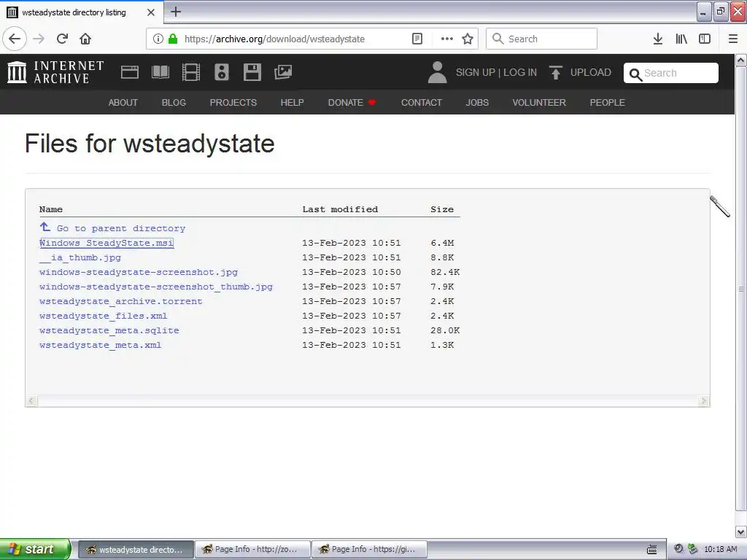The image size is (747, 560).
Task: Click the on-screen keyboard tray icon
Action: click(x=651, y=550)
